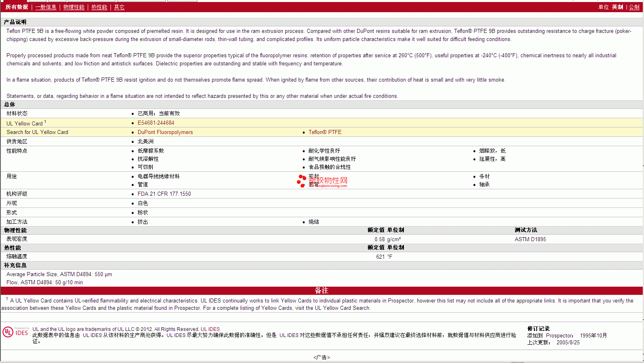
Task: Click the 补充信息 section header
Action: (x=15, y=266)
